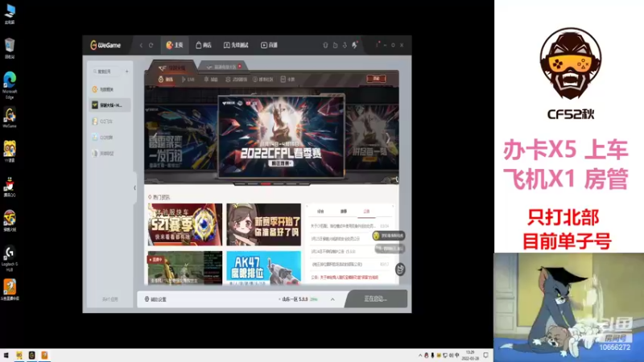Switch to the 赛事 news tab
Viewport: 644px width, 362px height.
344,212
